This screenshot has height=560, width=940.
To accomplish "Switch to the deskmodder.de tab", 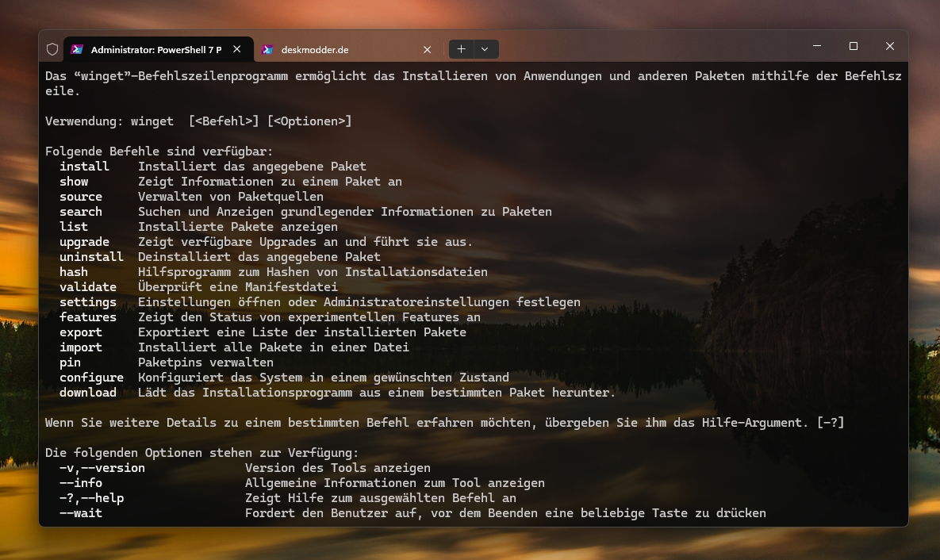I will [x=349, y=49].
